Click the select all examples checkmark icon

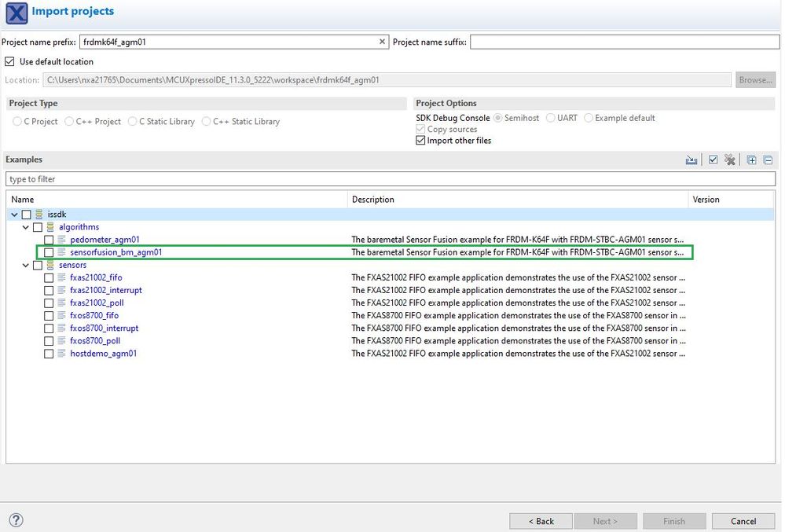click(x=713, y=160)
